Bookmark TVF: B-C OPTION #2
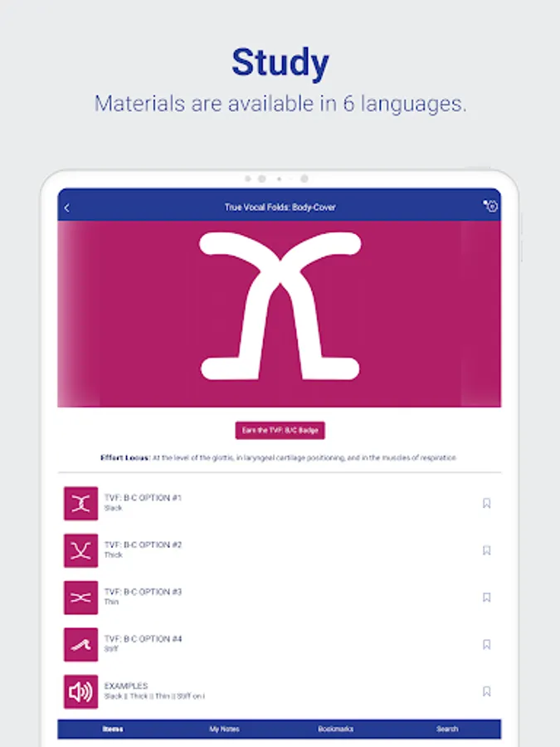Viewport: 560px width, 747px height. pos(485,549)
